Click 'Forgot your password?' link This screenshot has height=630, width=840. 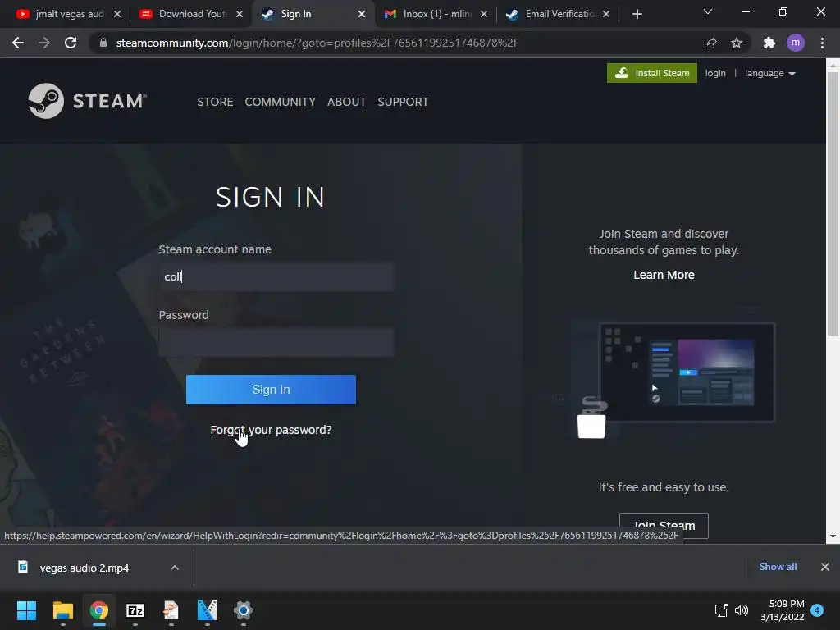tap(271, 430)
